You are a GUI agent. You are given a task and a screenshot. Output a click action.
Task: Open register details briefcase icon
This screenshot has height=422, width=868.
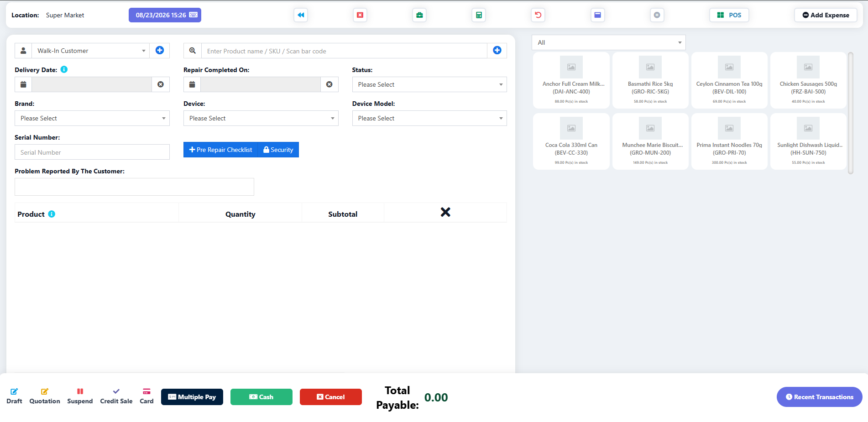[x=419, y=15]
